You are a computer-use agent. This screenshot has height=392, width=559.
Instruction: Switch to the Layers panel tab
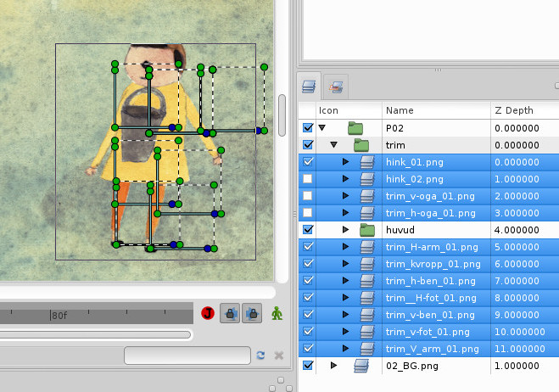pyautogui.click(x=310, y=86)
